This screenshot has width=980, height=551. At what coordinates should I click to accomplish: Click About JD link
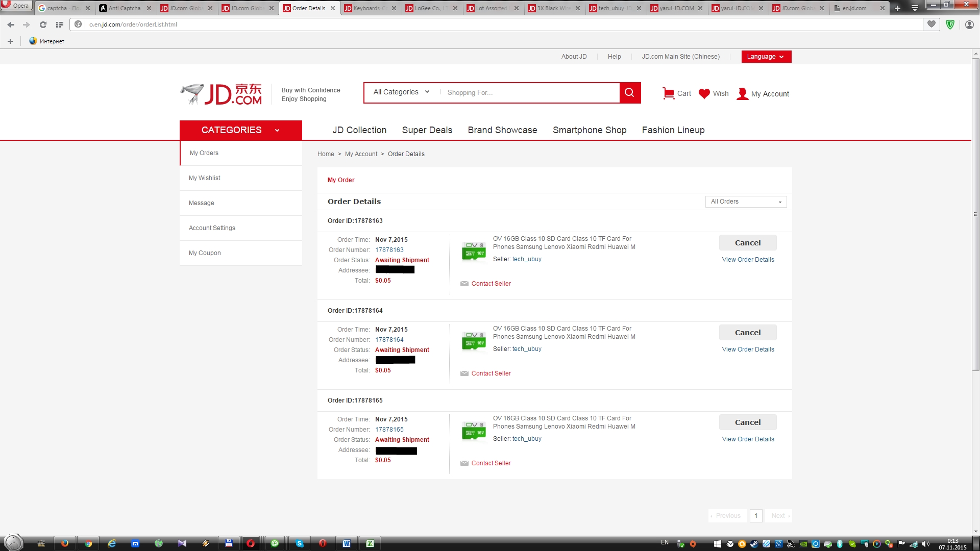[574, 57]
